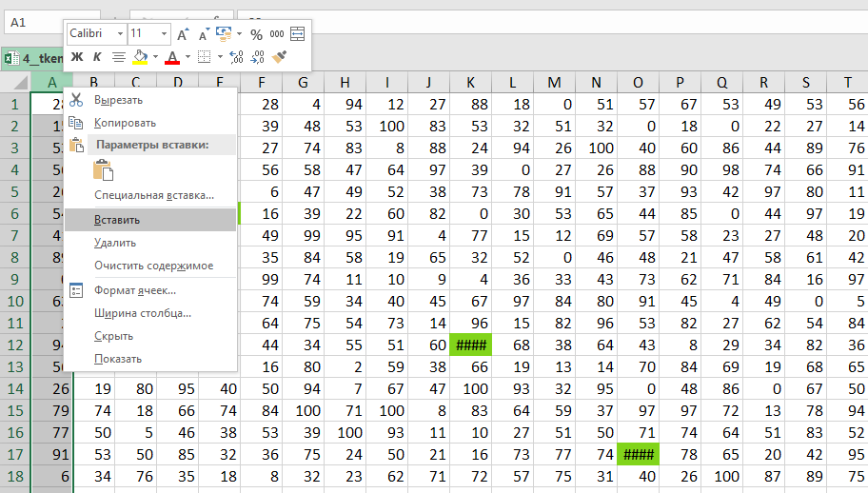Toggle center alignment in mini toolbar
Screen dimensions: 868x493
pos(119,57)
